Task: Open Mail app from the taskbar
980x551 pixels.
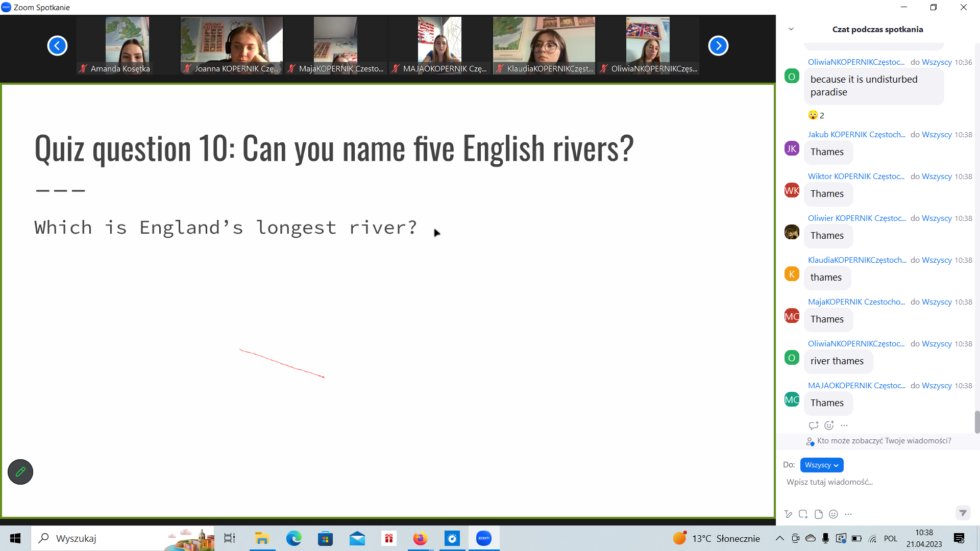Action: click(357, 538)
